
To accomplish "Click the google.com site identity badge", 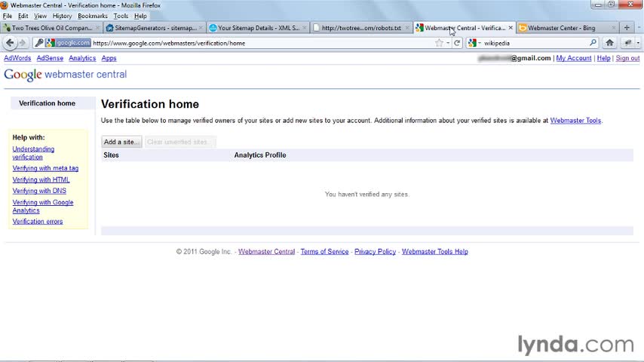I will coord(68,43).
